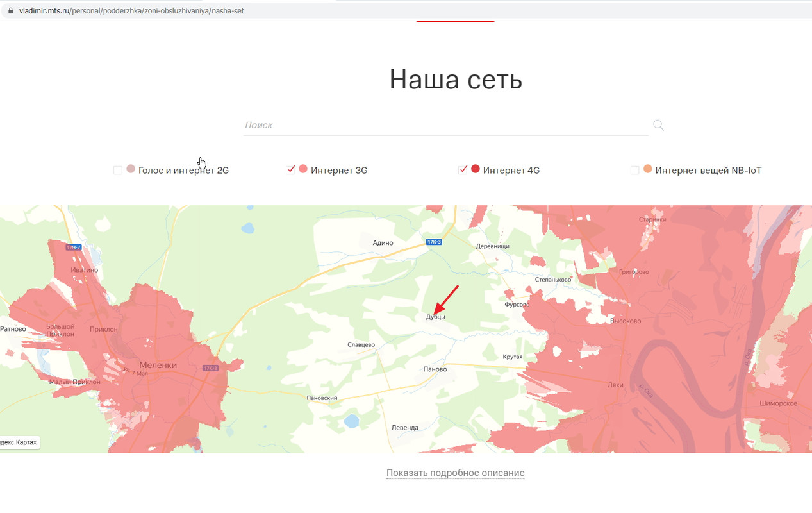Click the 4G legend color dot
Image resolution: width=812 pixels, height=513 pixels.
click(x=476, y=169)
